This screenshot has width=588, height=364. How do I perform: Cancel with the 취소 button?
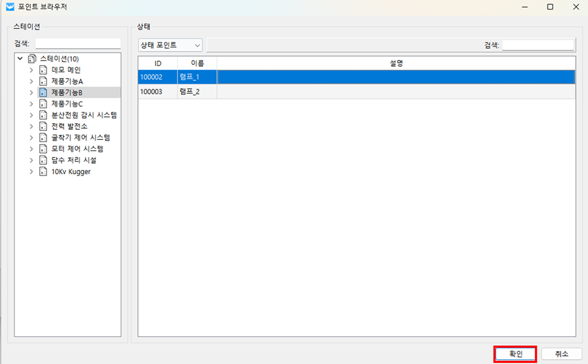point(561,354)
